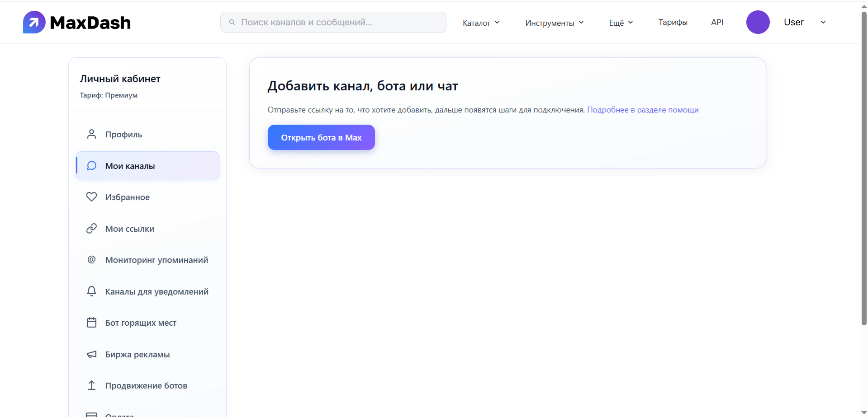The image size is (868, 417).
Task: Expand the Инструменты dropdown
Action: [x=555, y=23]
